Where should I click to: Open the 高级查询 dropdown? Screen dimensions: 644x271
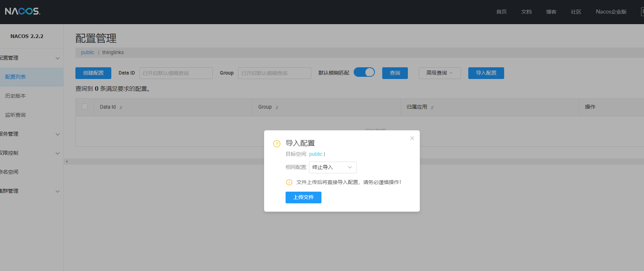pyautogui.click(x=440, y=73)
